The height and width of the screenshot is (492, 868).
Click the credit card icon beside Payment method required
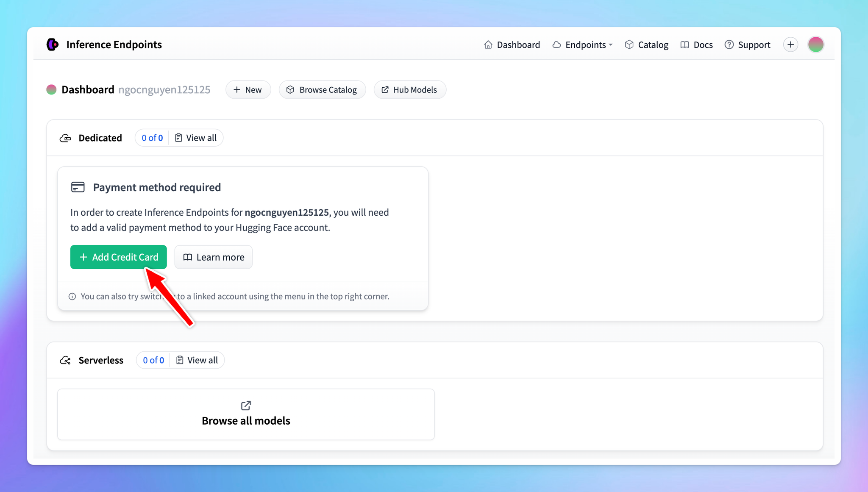[x=78, y=187]
